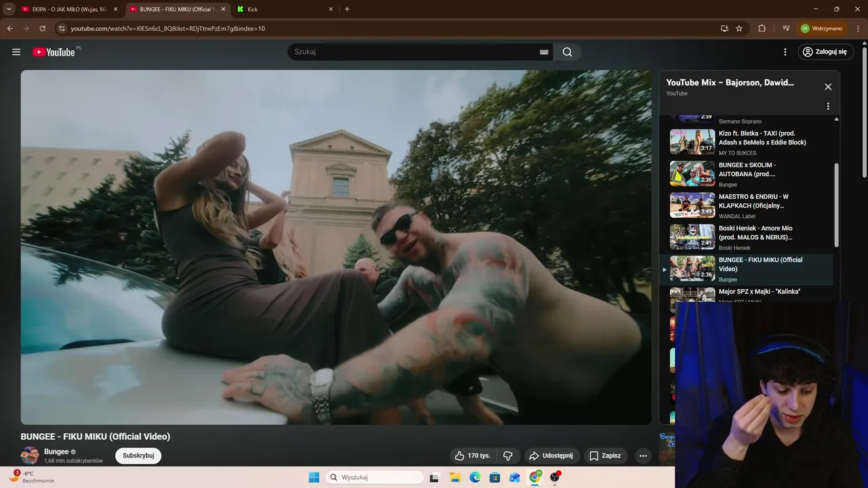Open Bungee channel name link
This screenshot has height=488, width=868.
56,451
